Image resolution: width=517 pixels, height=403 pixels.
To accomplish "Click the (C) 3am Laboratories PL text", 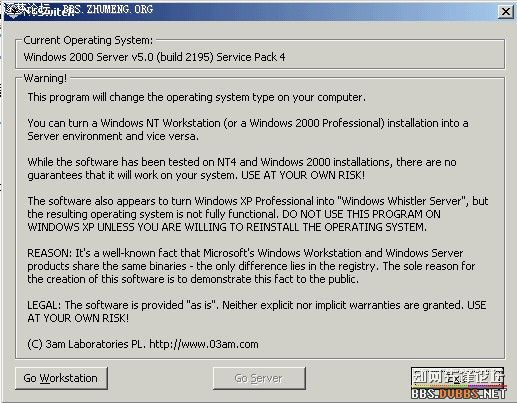I will [x=87, y=344].
